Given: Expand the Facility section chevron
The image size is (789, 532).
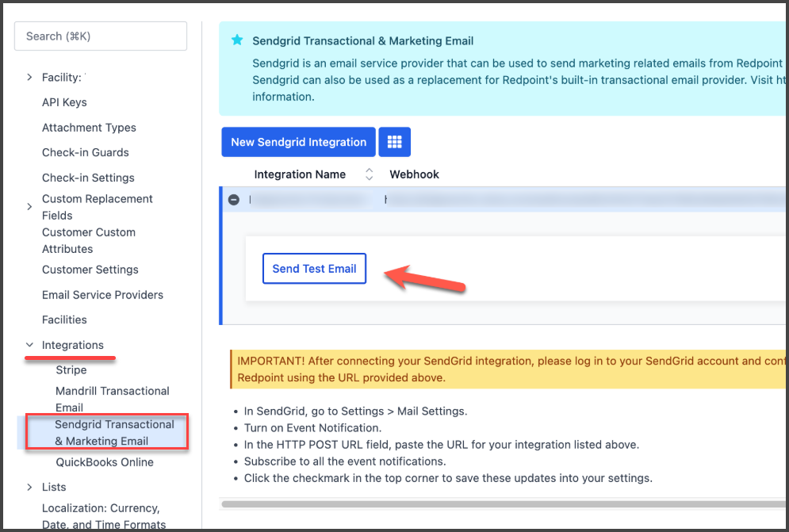Looking at the screenshot, I should (29, 78).
